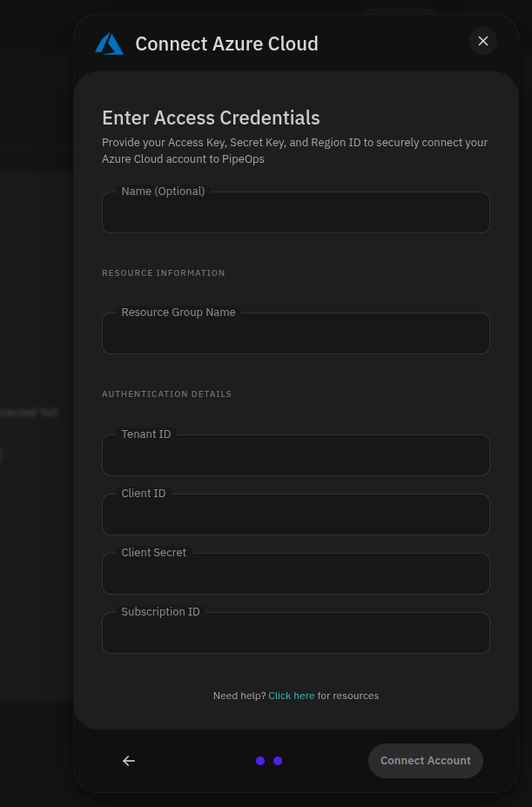Viewport: 532px width, 807px height.
Task: Go back using the left arrow
Action: (129, 761)
